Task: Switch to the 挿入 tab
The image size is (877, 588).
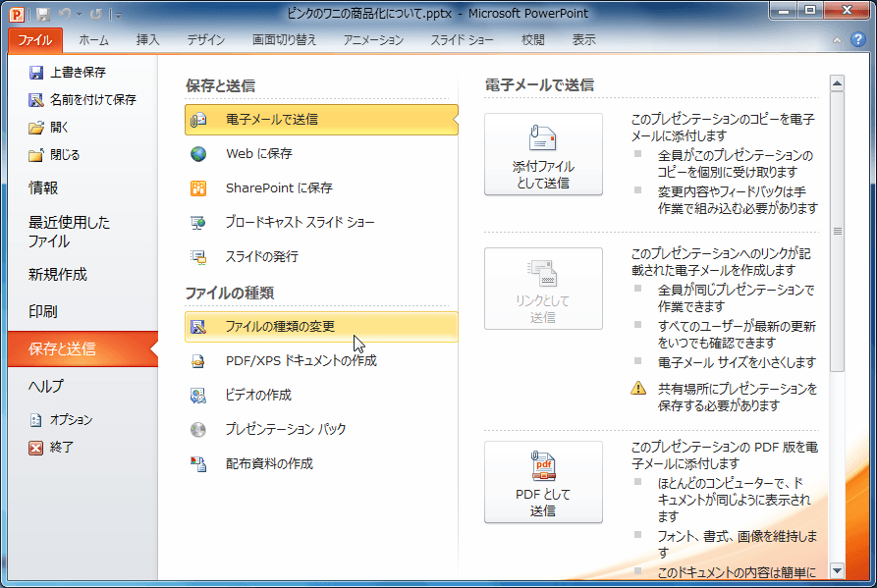Action: [147, 39]
